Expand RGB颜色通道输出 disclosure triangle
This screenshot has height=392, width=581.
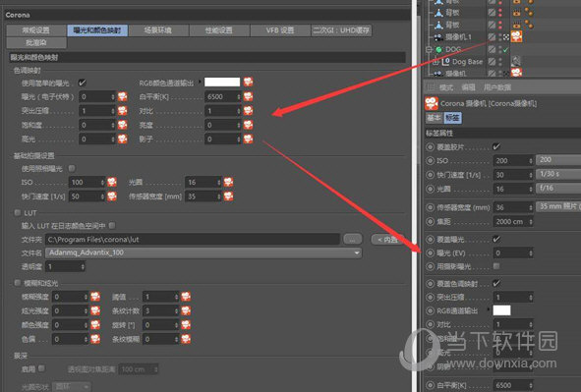(x=201, y=82)
